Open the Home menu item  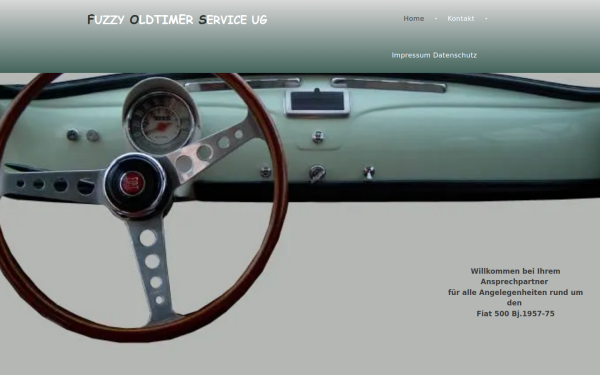414,18
